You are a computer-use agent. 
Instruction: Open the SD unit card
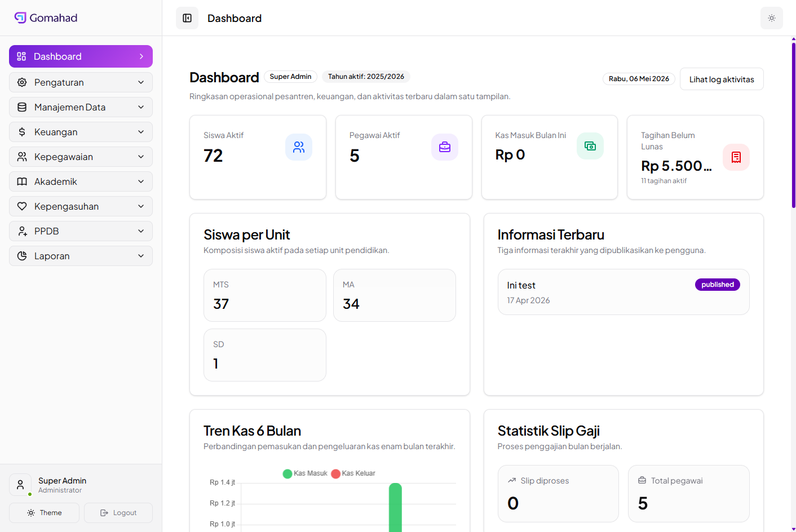coord(265,355)
